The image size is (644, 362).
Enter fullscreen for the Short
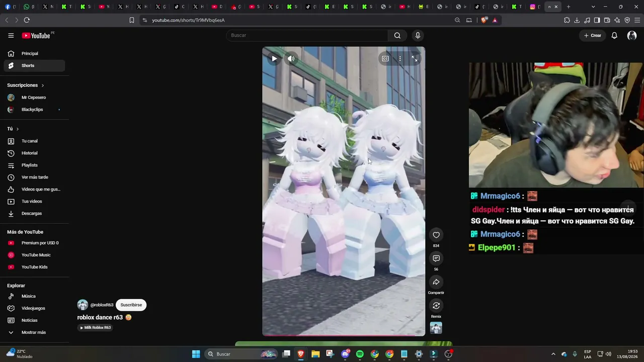pyautogui.click(x=415, y=58)
